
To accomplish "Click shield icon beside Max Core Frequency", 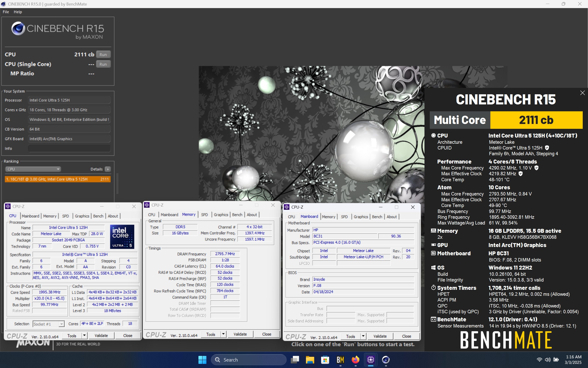I will tap(537, 168).
